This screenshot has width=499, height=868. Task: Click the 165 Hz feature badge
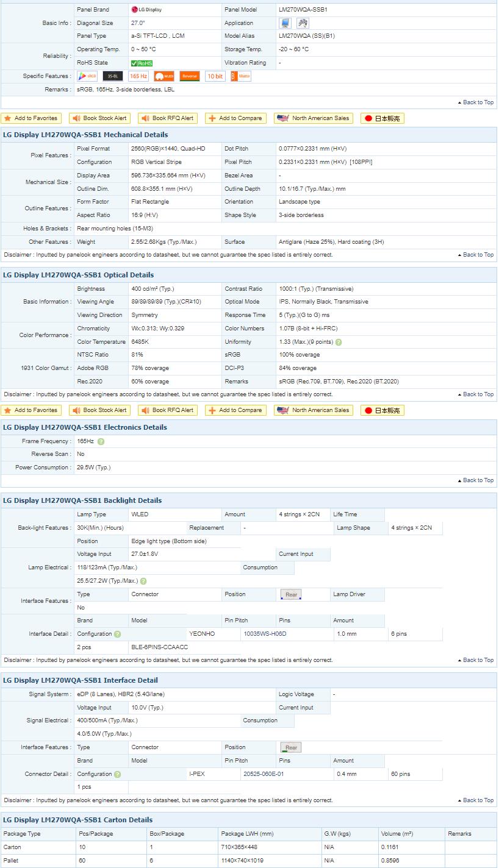(138, 76)
